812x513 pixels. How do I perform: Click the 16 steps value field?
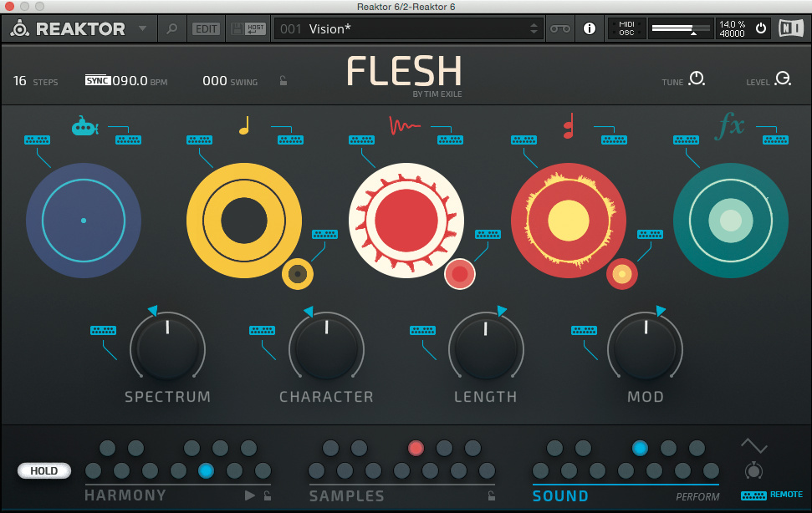(20, 81)
